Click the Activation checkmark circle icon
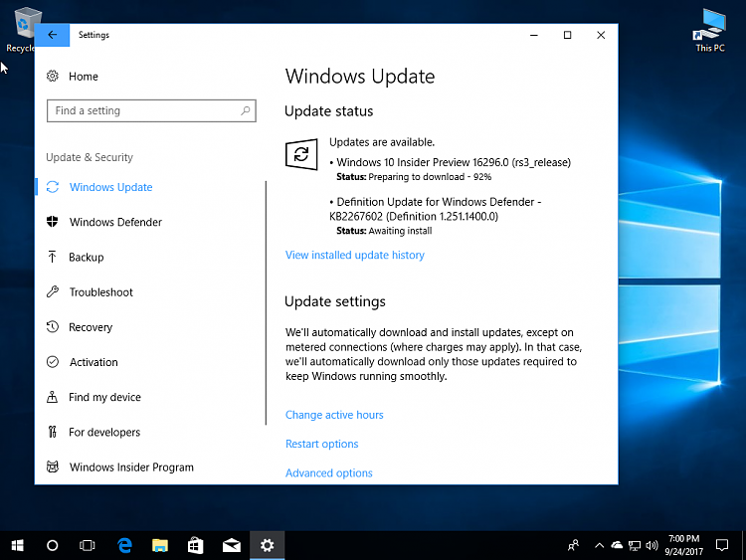 (53, 362)
